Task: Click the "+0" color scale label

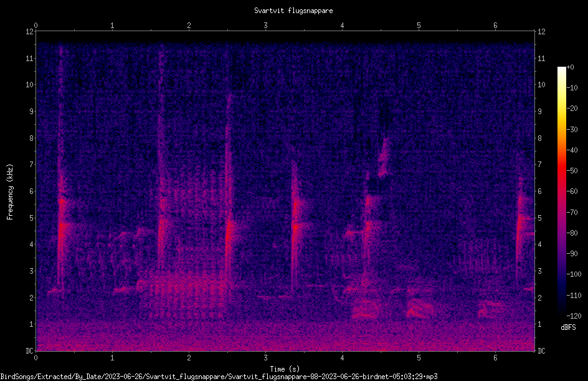Action: click(570, 67)
